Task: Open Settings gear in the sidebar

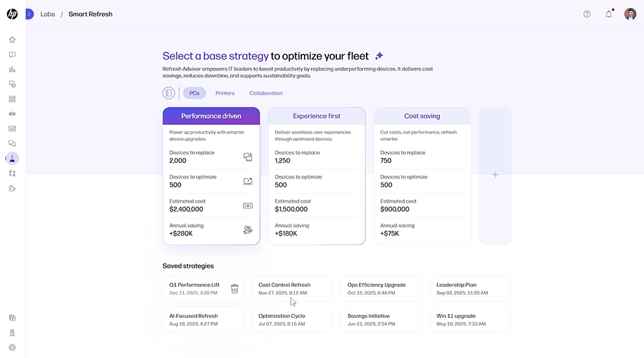Action: click(x=12, y=348)
